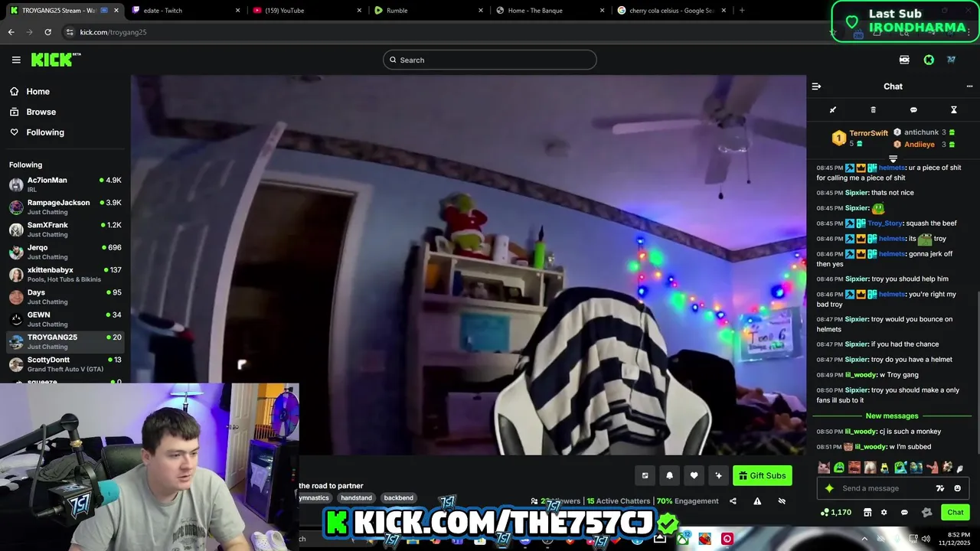
Task: Open the emote picker smiley icon
Action: pyautogui.click(x=958, y=488)
